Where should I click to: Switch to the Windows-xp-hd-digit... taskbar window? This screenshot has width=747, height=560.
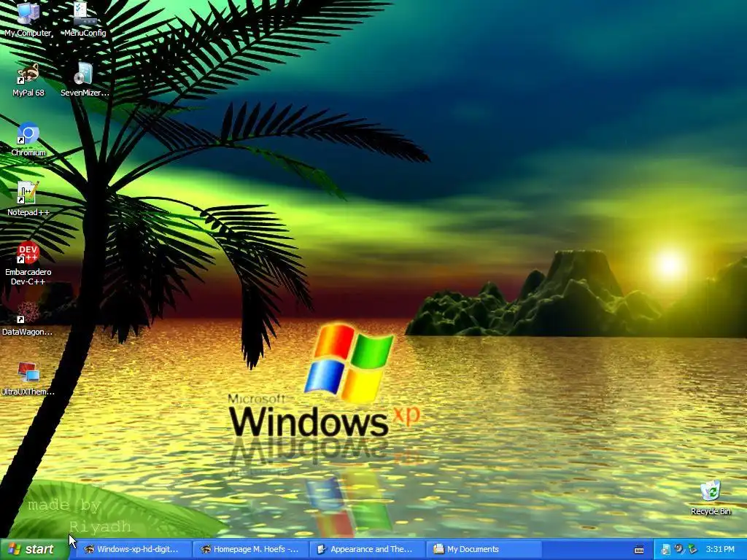135,549
